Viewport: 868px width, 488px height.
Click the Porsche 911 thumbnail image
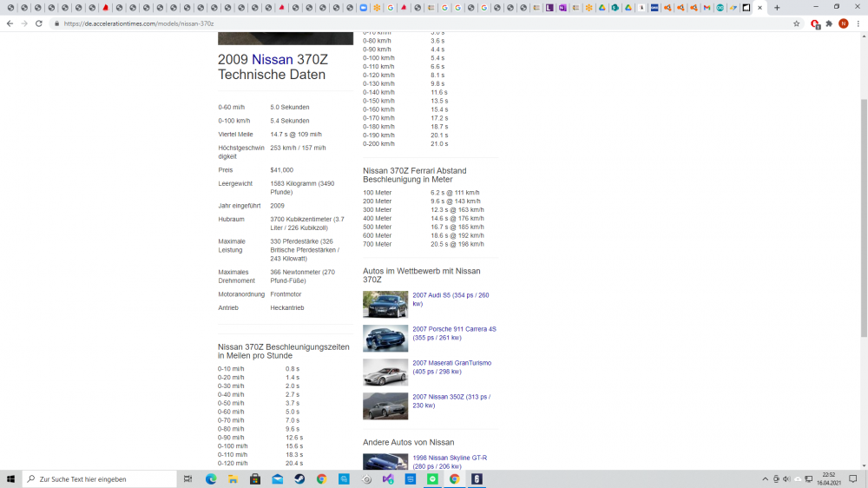pyautogui.click(x=385, y=338)
